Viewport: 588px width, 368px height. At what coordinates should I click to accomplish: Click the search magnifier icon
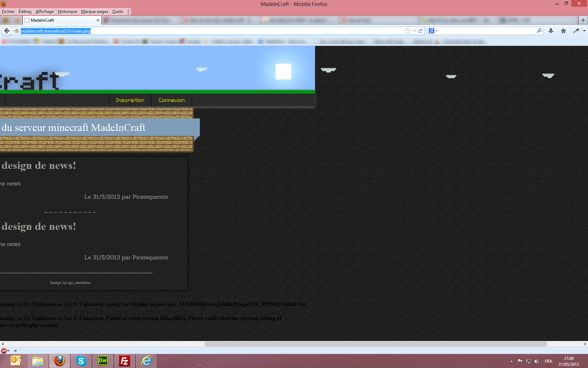pyautogui.click(x=539, y=31)
